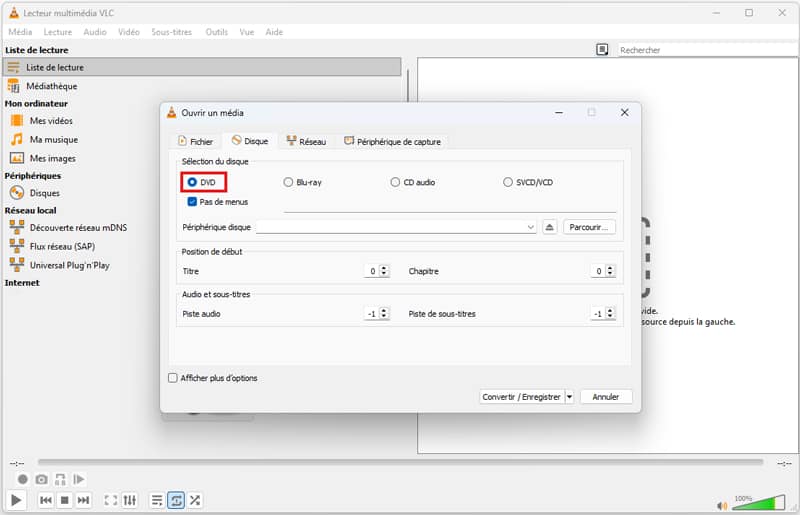800x515 pixels.
Task: Open the Convertir / Enregistrer dropdown arrow
Action: pyautogui.click(x=569, y=397)
